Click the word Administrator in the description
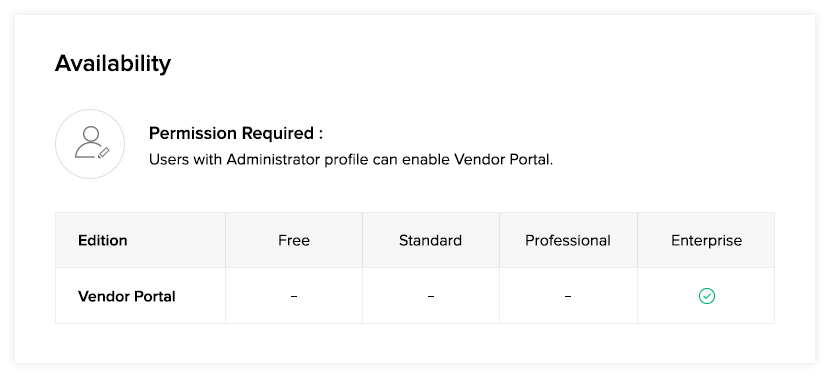Viewport: 830px width, 380px height. tap(273, 159)
